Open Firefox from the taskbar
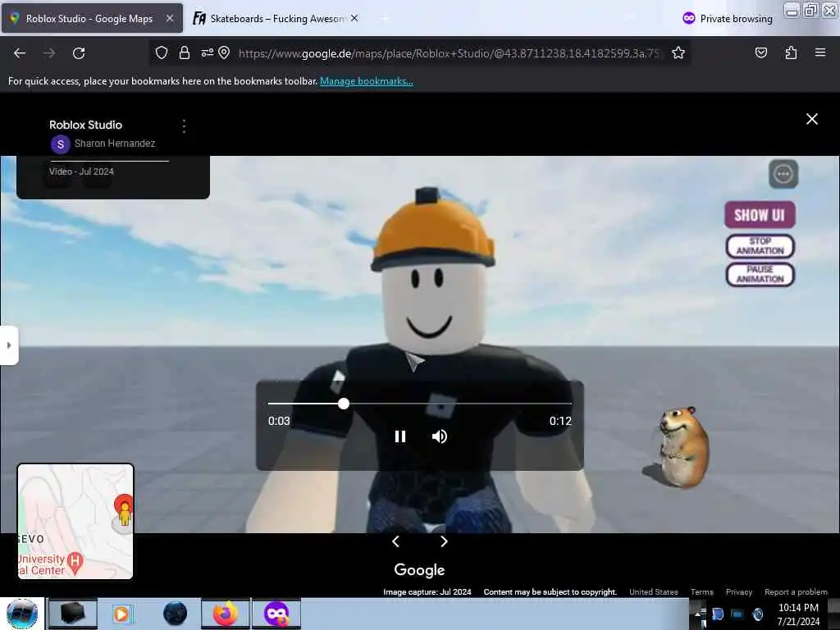This screenshot has height=630, width=840. click(226, 614)
